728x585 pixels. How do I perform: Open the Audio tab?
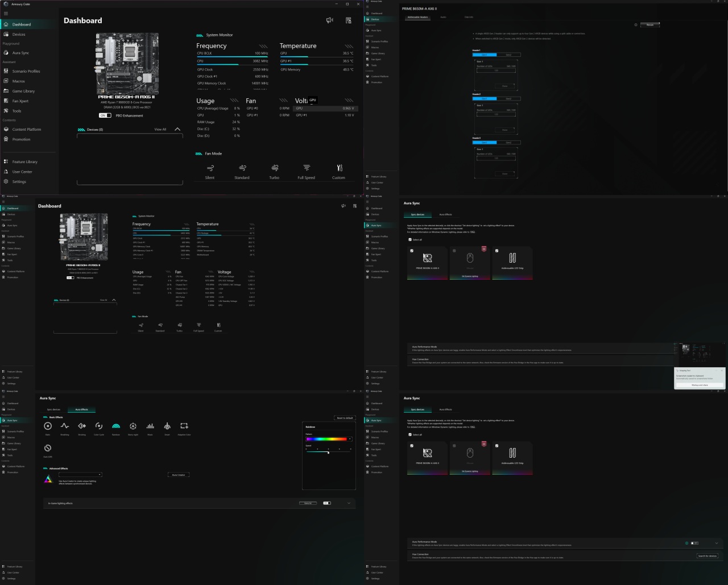click(443, 17)
